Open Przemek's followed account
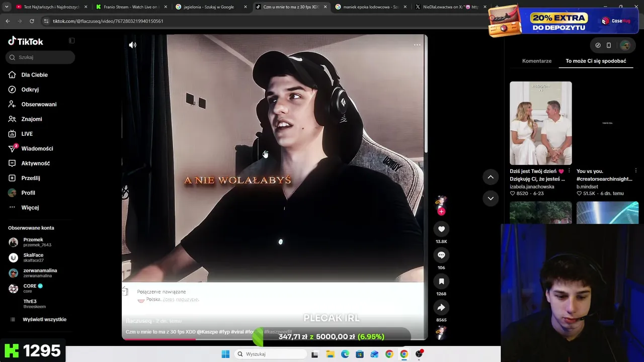Viewport: 644px width, 362px height. coord(33,242)
